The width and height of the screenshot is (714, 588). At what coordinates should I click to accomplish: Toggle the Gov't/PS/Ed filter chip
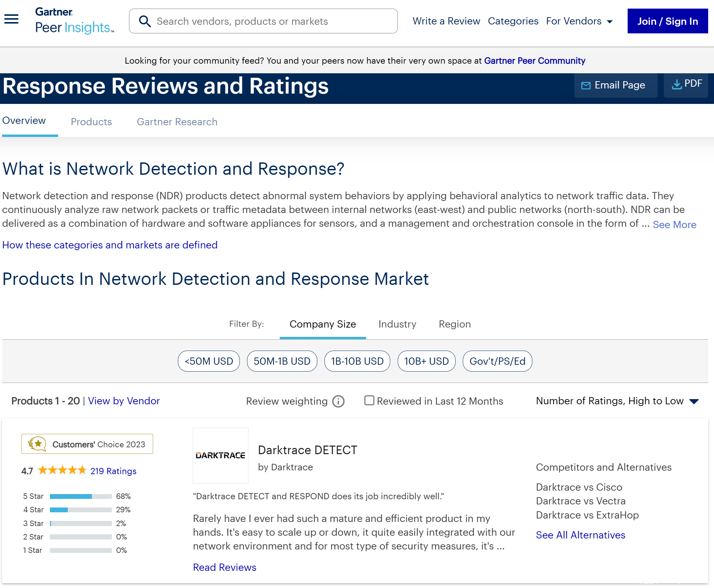click(x=497, y=361)
